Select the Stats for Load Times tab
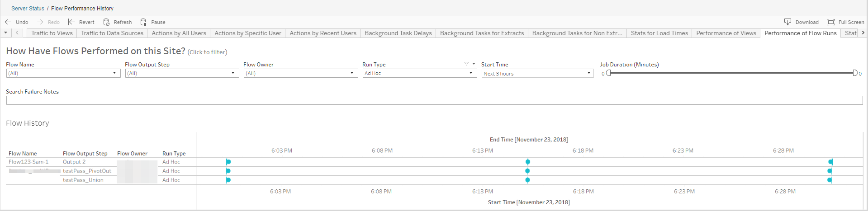Screen dimensions: 868x211 tap(659, 33)
